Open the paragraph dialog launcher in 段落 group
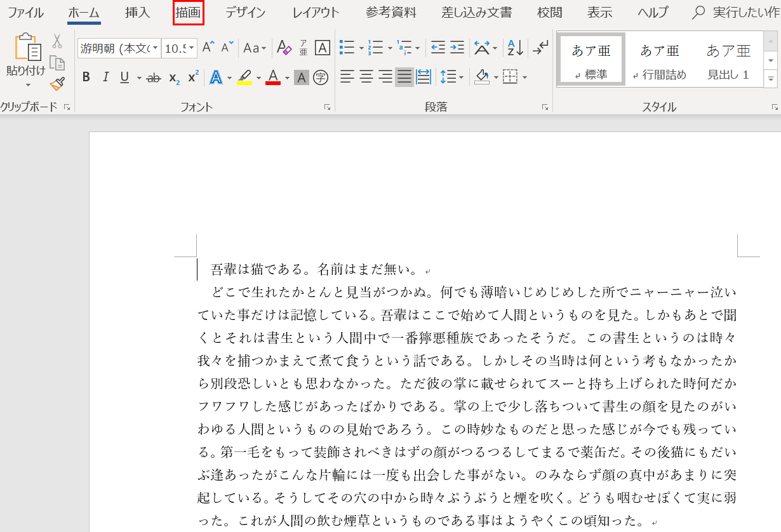 click(545, 107)
